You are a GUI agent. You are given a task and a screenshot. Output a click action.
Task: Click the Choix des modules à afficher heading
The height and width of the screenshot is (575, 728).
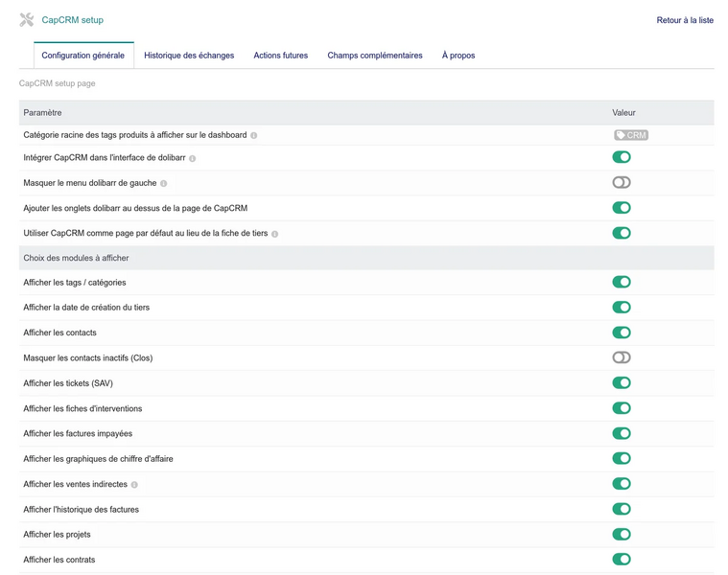(x=76, y=258)
